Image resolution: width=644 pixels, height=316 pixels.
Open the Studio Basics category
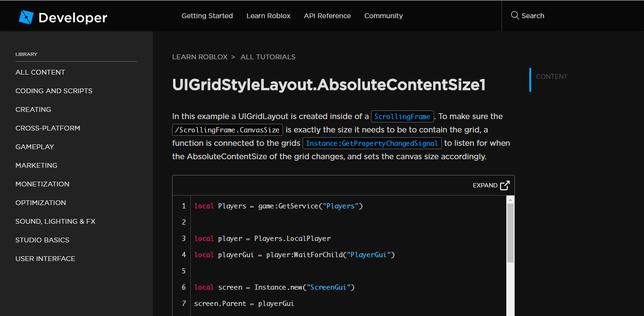click(42, 240)
